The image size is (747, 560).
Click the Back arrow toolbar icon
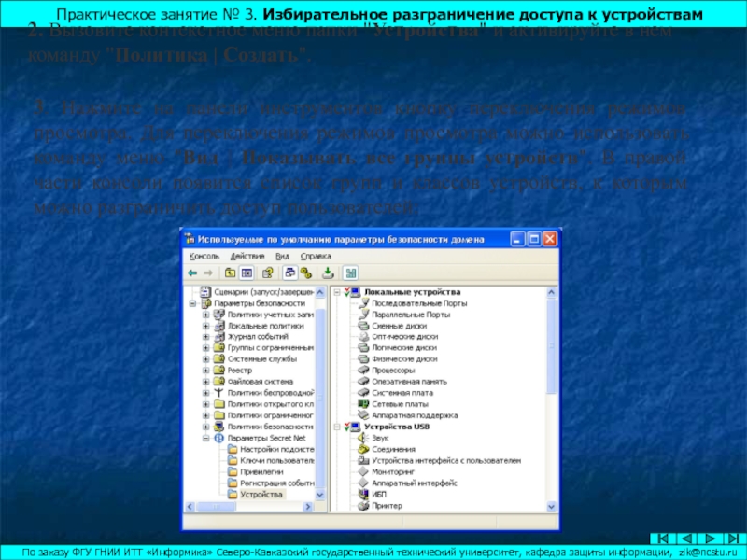click(x=192, y=273)
